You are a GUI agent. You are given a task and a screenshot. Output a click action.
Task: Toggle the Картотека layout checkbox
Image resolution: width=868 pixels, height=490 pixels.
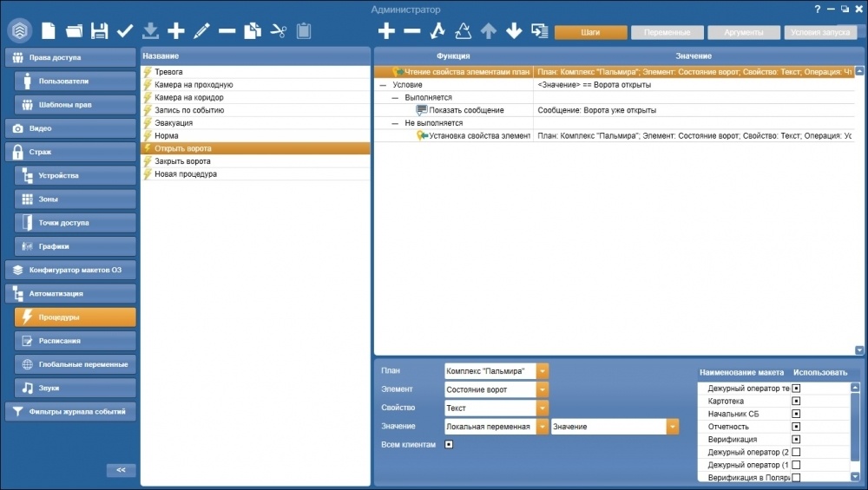[x=796, y=401]
